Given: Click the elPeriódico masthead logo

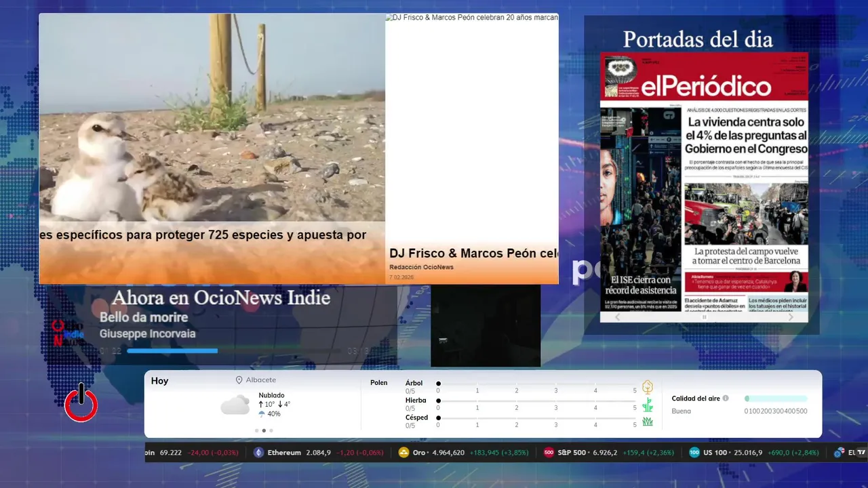Looking at the screenshot, I should pos(706,87).
